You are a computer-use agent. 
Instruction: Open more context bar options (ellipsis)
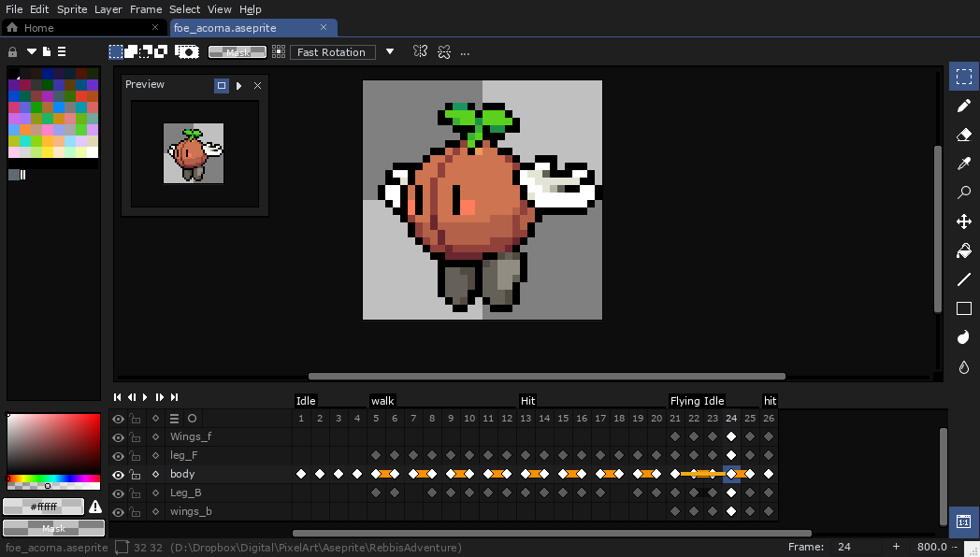465,53
